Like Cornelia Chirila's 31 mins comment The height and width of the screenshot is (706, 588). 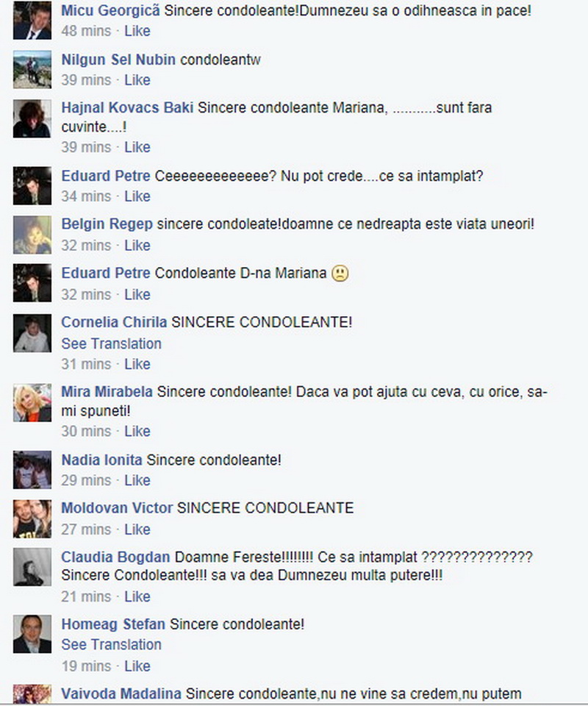click(137, 364)
